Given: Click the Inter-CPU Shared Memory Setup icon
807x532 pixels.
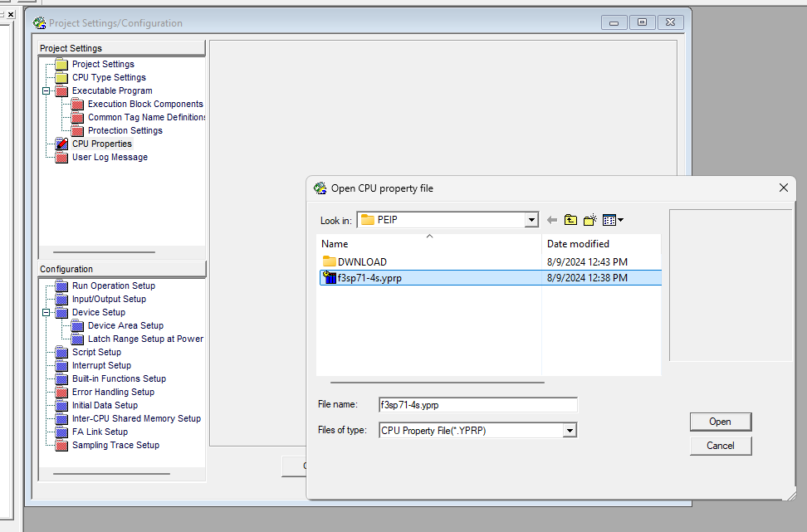Looking at the screenshot, I should click(x=61, y=419).
